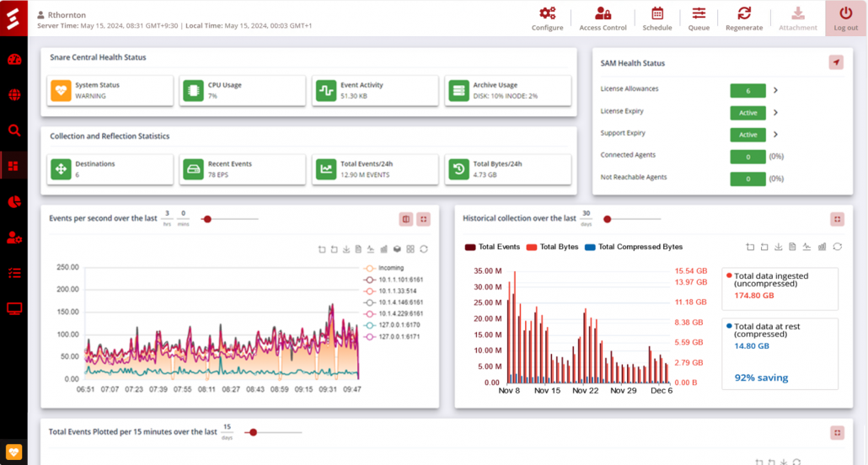Click the Not Reachable Agents count badge

pos(747,179)
